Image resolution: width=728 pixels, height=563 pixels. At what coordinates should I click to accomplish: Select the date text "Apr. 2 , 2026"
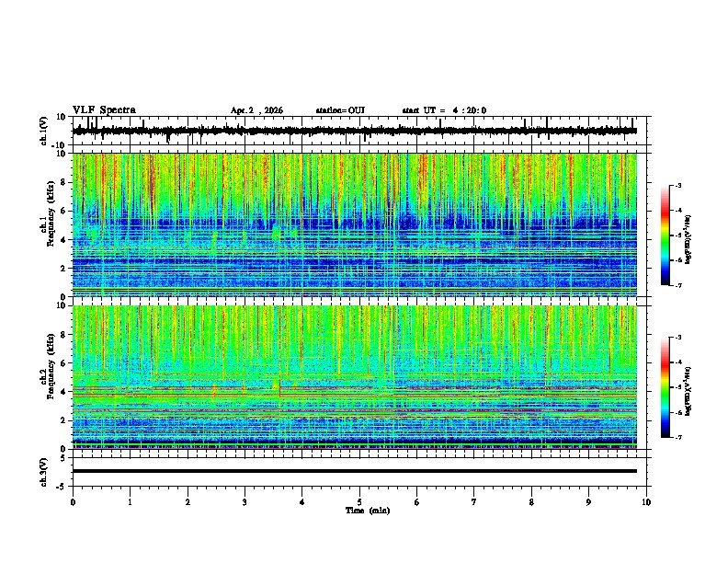pyautogui.click(x=256, y=110)
